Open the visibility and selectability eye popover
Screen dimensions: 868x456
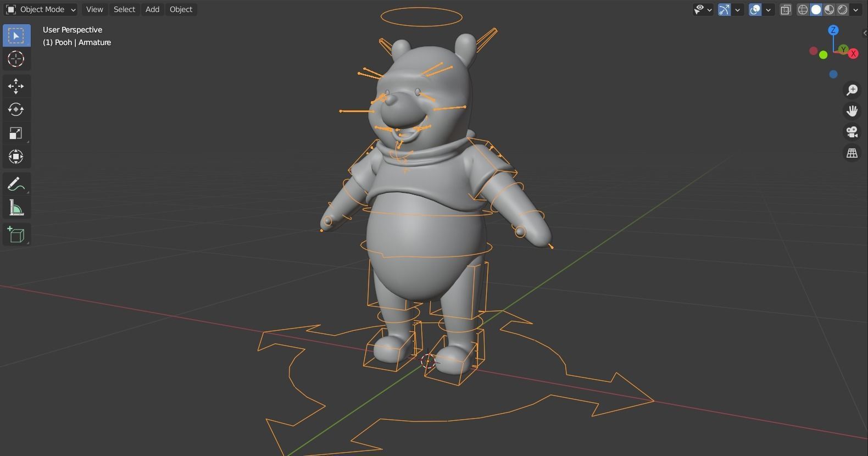point(703,9)
